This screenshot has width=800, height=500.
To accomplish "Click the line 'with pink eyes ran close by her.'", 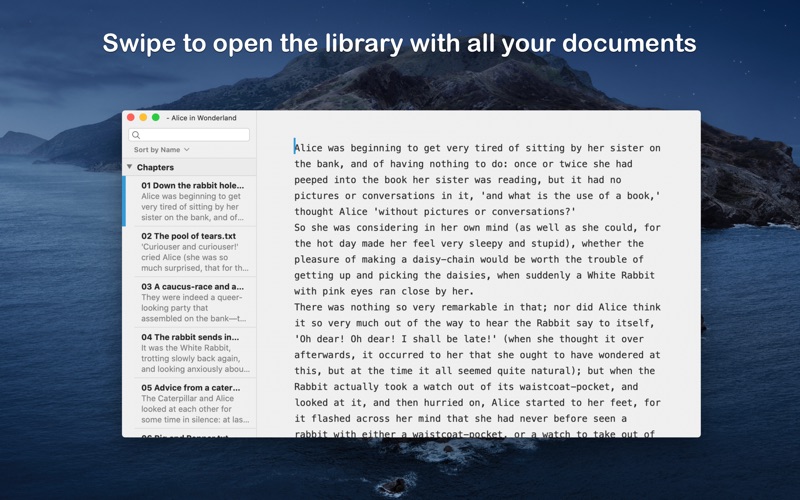I will coord(384,291).
